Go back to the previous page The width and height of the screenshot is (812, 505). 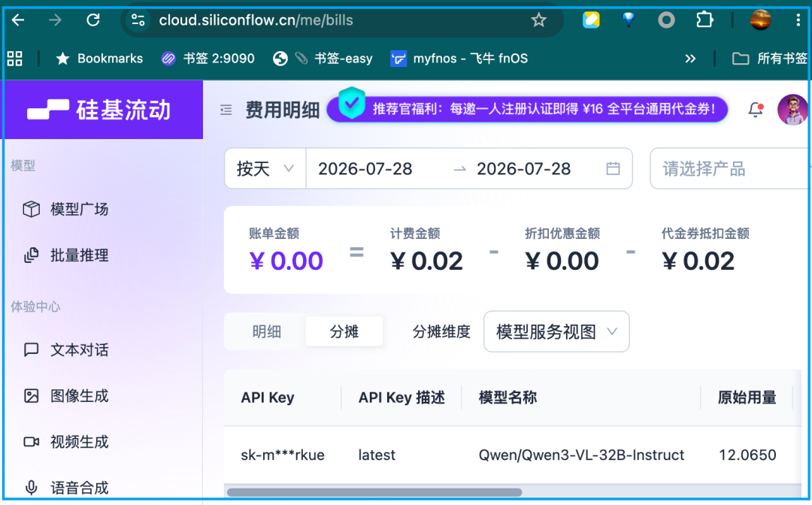click(x=18, y=20)
